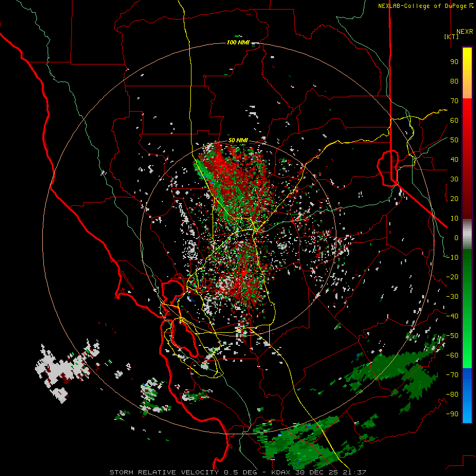The height and width of the screenshot is (476, 476).
Task: Click the [KT] units label
Action: (x=451, y=36)
